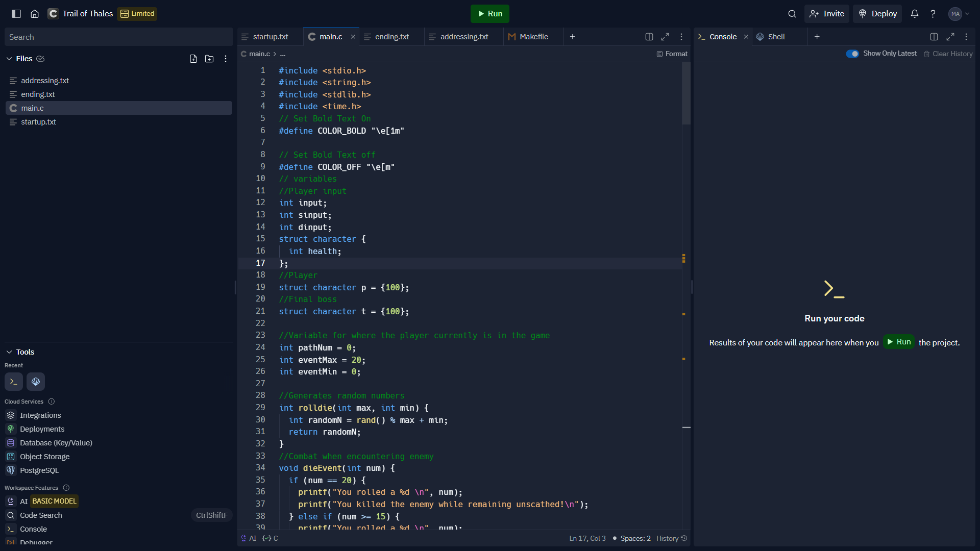
Task: Open the notifications bell
Action: [x=915, y=14]
